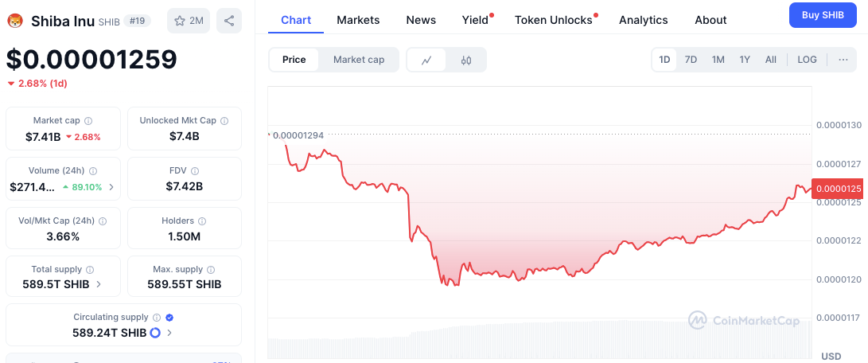Select the 7D time range
Screen dimensions: 868x363
[x=691, y=60]
